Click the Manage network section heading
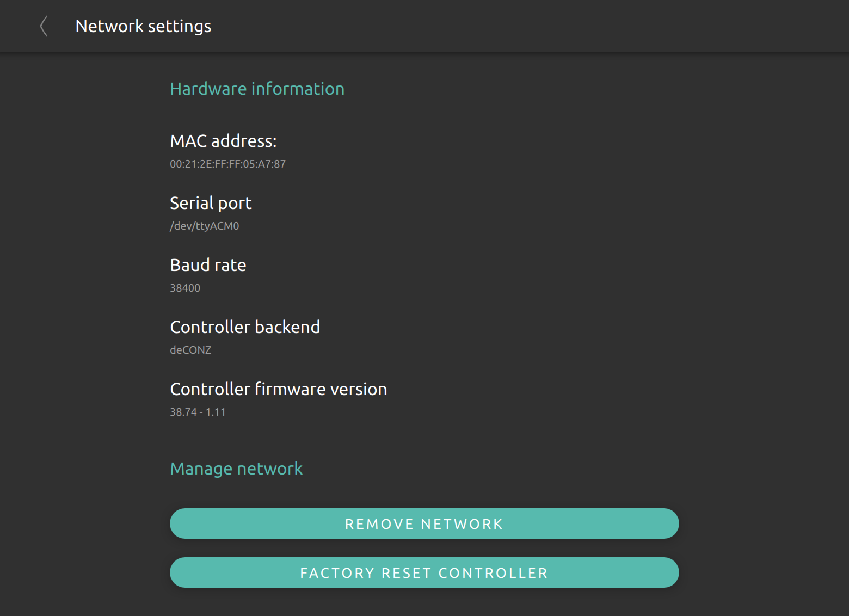 pyautogui.click(x=236, y=469)
